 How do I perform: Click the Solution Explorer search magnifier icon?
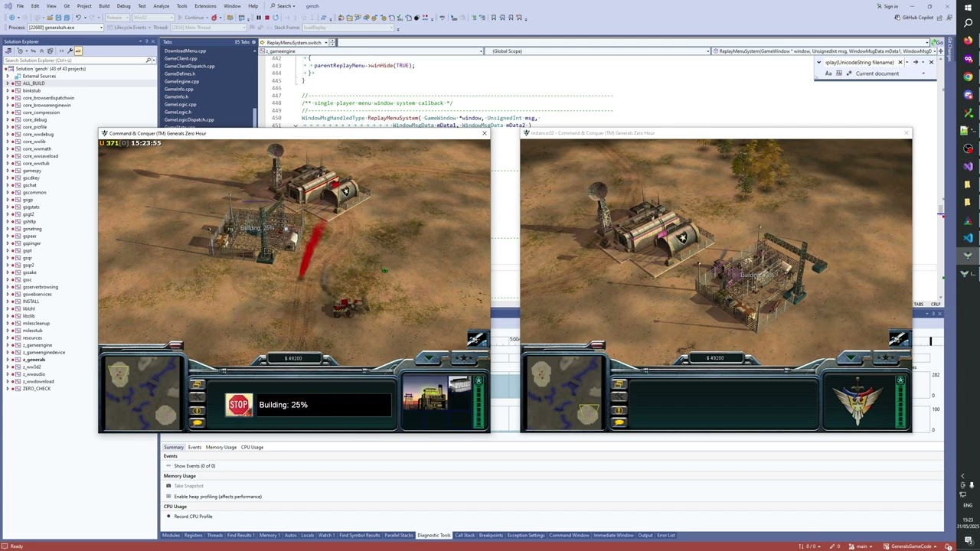(x=149, y=60)
